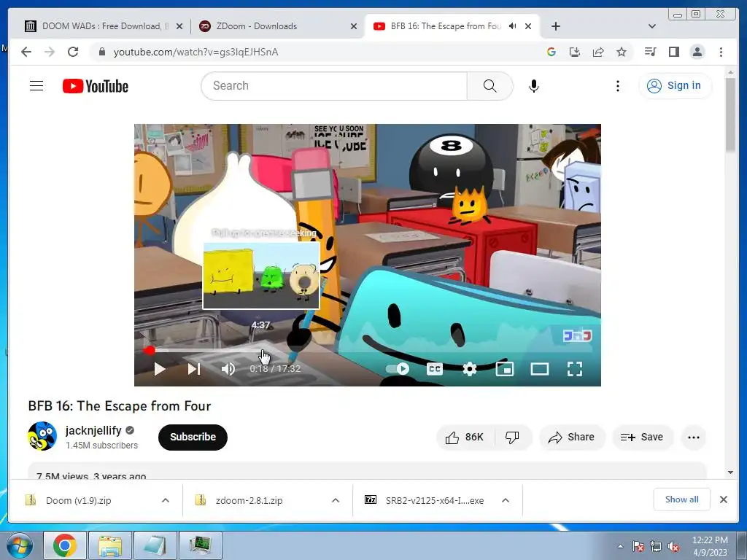Open Google search side icon
Screen dimensions: 747x560
(551, 52)
